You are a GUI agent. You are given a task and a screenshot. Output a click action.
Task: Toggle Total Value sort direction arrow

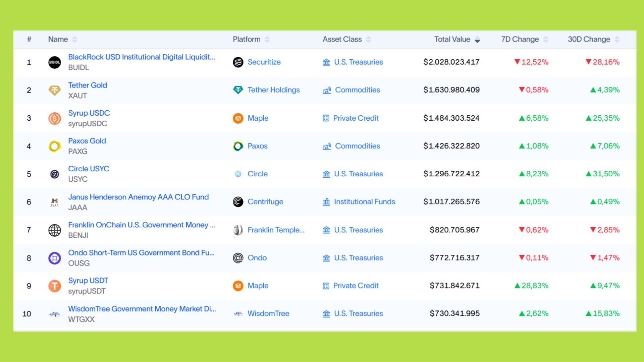click(x=477, y=40)
